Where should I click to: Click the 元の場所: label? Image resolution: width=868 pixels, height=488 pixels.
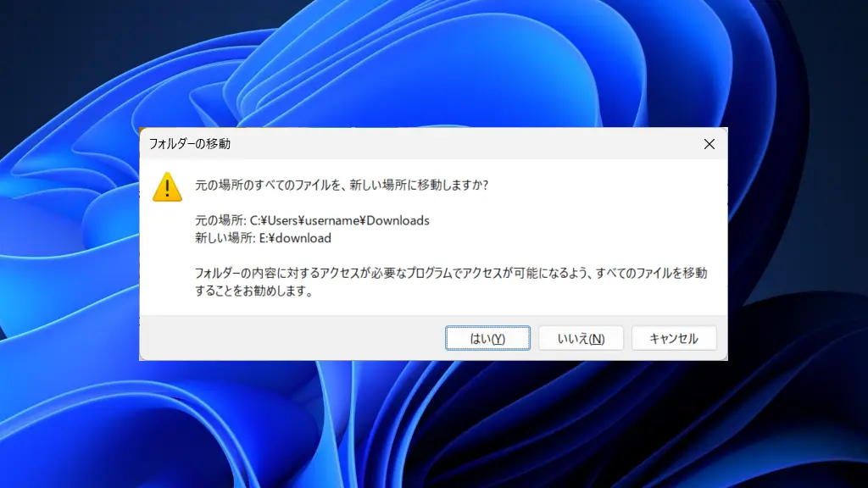coord(220,220)
